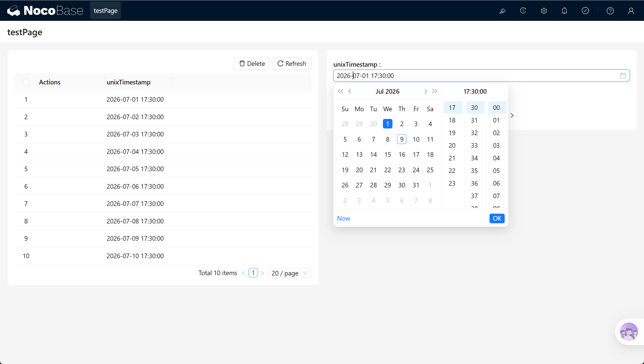Select hour 20 in time column
The image size is (644, 364).
[x=452, y=145]
